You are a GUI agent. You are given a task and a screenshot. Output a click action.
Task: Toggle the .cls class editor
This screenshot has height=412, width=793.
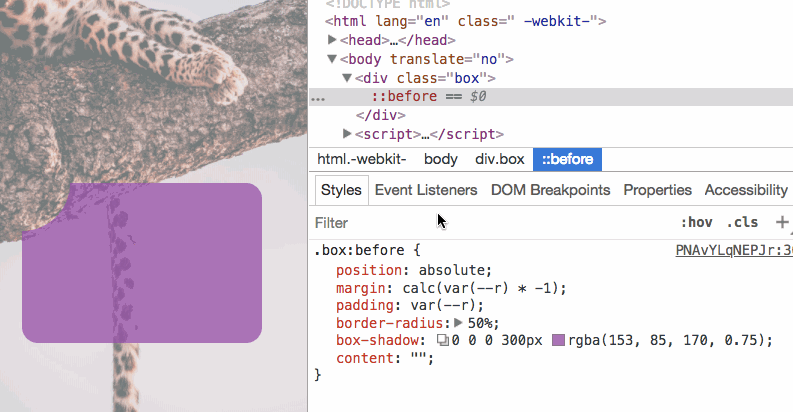point(742,222)
